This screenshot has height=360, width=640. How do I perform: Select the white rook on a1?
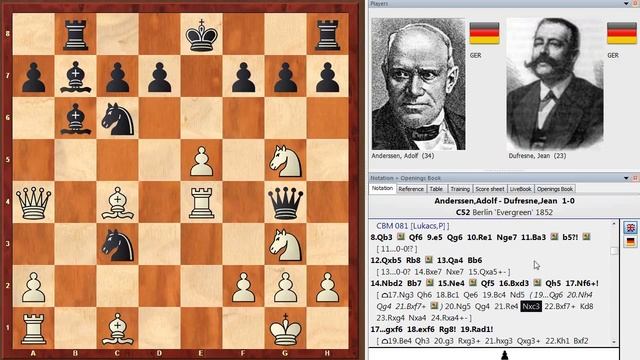(x=33, y=329)
